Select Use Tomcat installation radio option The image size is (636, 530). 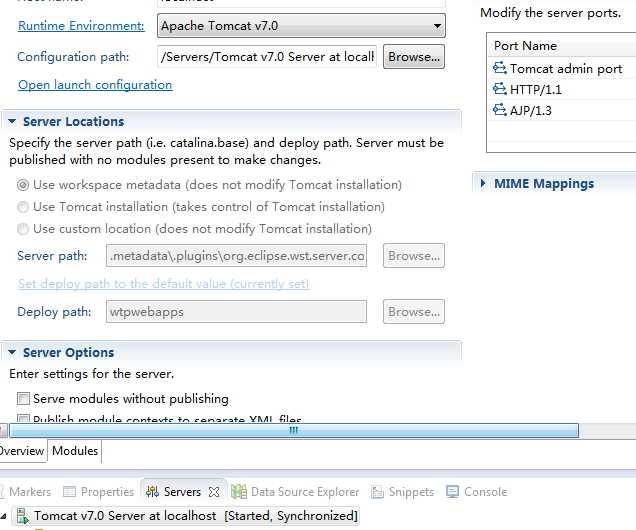tap(23, 207)
